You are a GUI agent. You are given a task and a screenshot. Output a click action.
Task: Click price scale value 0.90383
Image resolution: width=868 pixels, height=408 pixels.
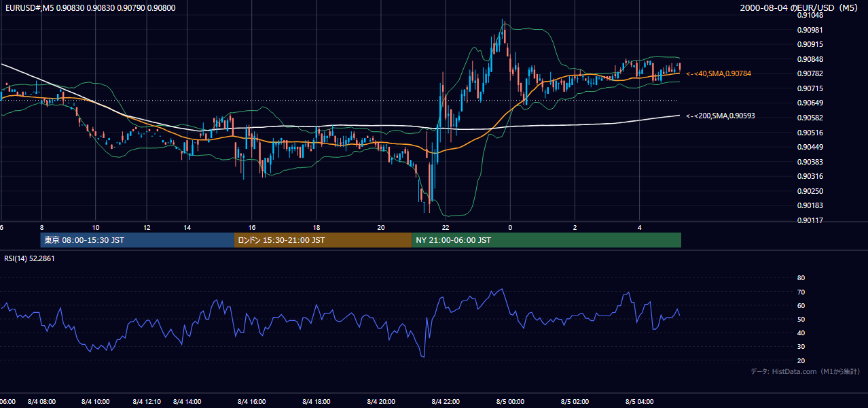click(x=810, y=162)
